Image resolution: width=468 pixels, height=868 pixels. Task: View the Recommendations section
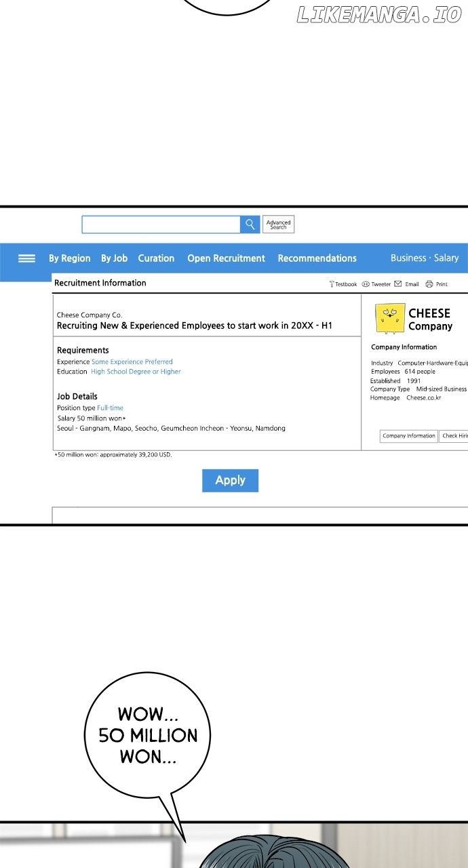click(x=317, y=258)
